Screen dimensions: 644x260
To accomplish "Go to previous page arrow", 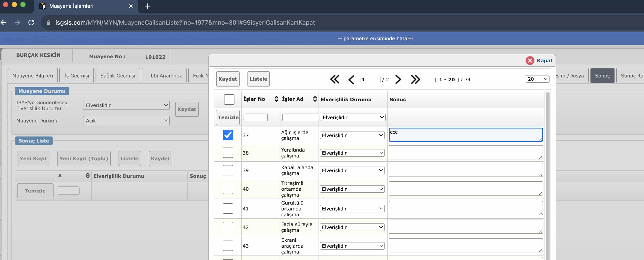I will click(351, 80).
